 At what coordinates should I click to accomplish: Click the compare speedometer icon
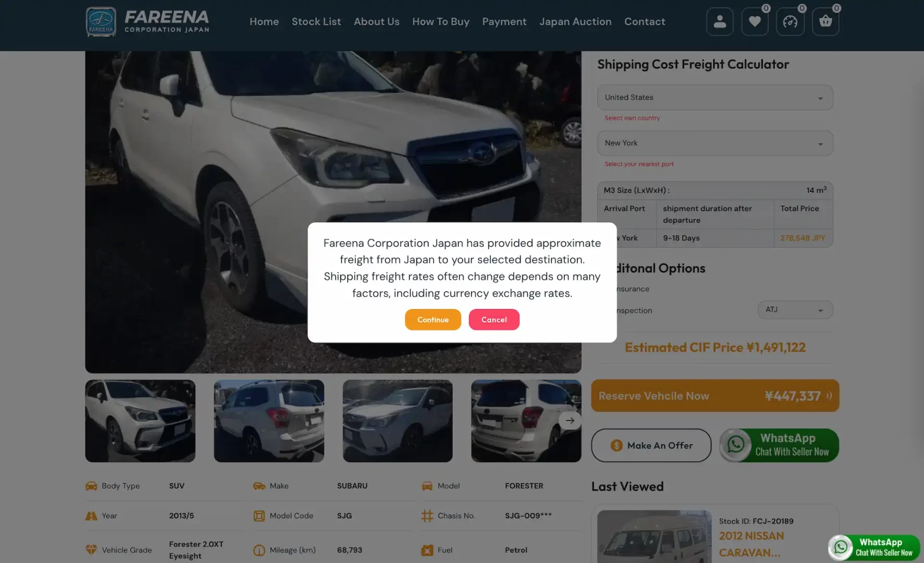click(x=790, y=22)
